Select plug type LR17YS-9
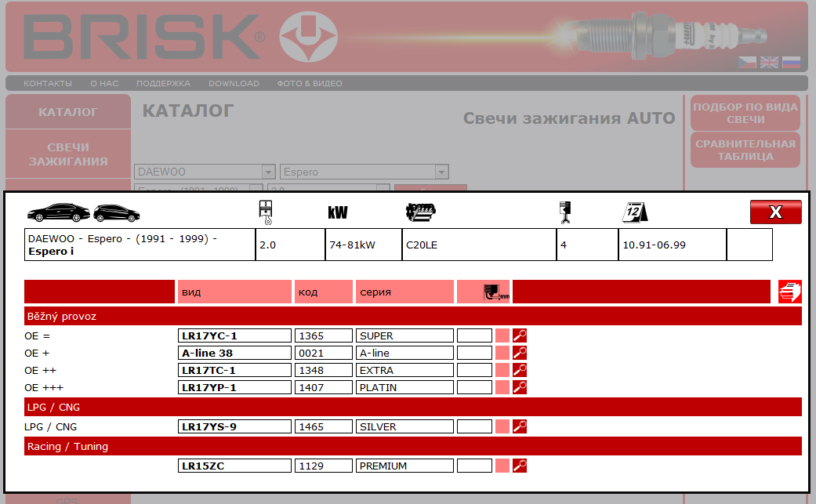Viewport: 816px width, 504px height. pyautogui.click(x=234, y=426)
